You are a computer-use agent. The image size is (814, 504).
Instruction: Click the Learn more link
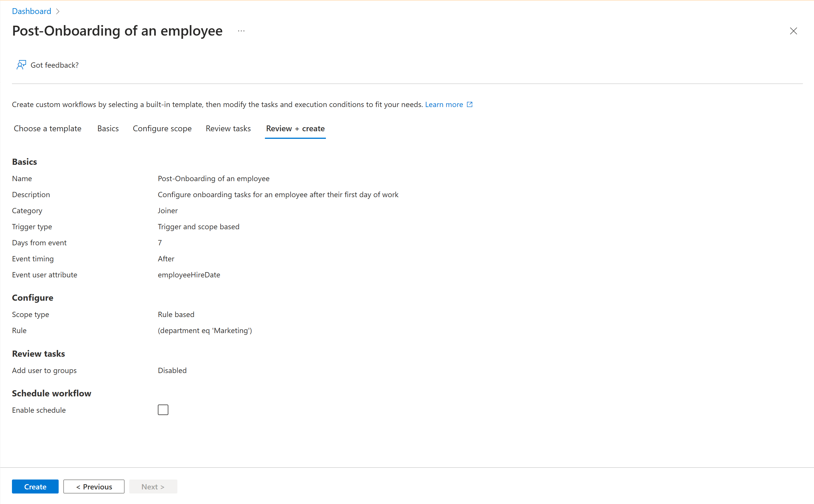coord(445,104)
